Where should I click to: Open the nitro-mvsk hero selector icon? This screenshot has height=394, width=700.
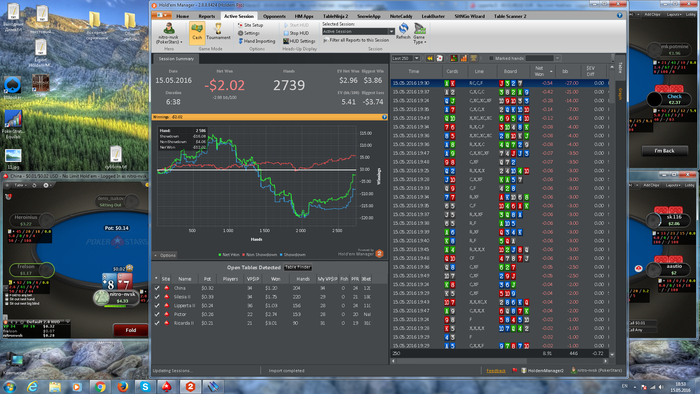tap(169, 29)
